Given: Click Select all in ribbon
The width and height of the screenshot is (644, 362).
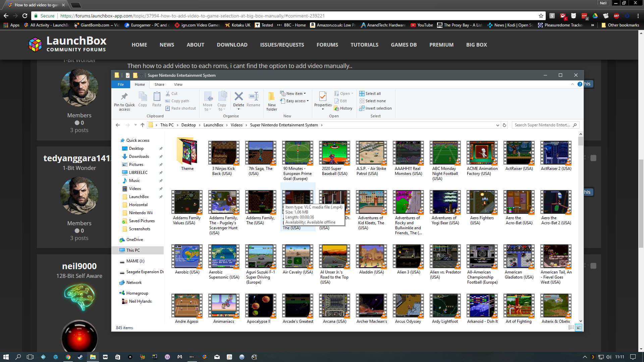Looking at the screenshot, I should click(x=370, y=94).
